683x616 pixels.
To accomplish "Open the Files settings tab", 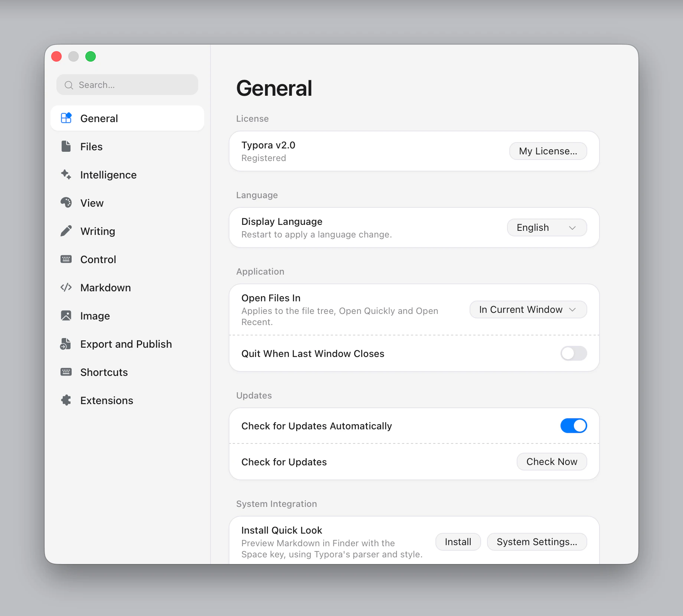I will tap(127, 147).
